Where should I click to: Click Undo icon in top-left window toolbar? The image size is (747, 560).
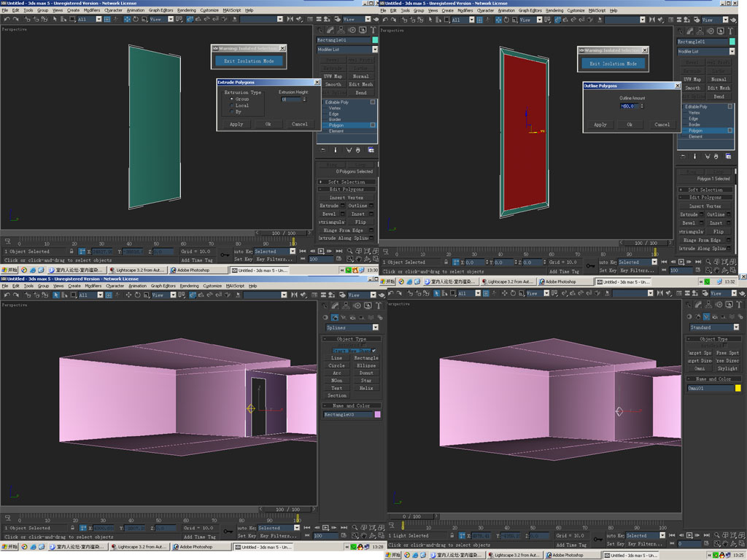click(7, 19)
